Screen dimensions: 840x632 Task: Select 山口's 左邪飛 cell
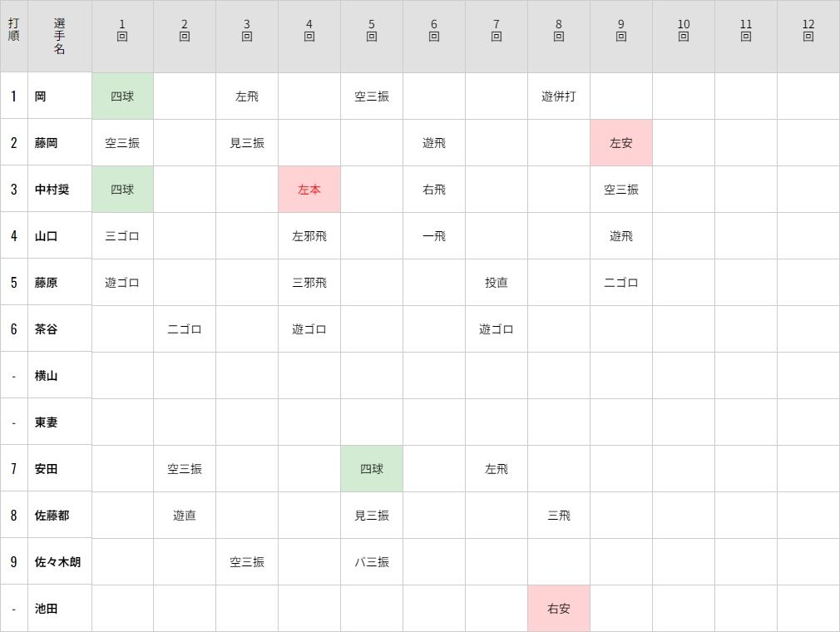tap(309, 236)
